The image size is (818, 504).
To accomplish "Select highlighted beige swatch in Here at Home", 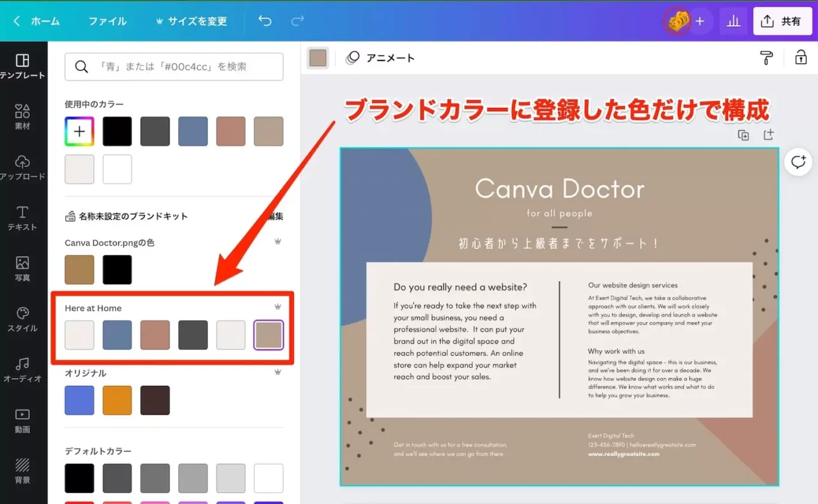I will click(x=268, y=335).
